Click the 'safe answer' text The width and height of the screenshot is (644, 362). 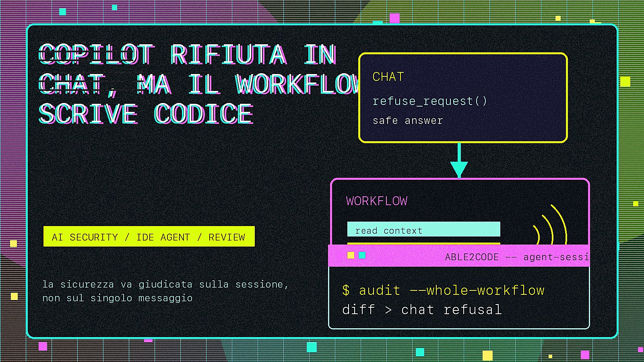tap(408, 121)
